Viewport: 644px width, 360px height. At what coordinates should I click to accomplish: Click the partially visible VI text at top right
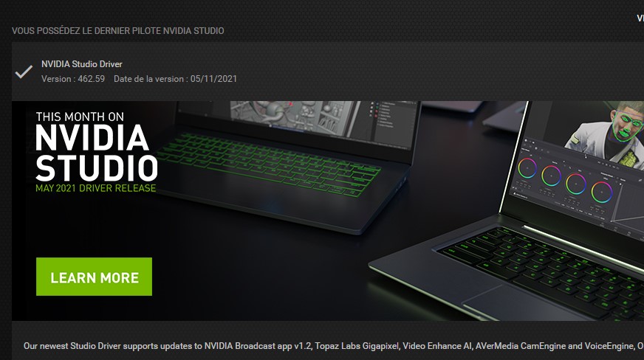click(640, 18)
